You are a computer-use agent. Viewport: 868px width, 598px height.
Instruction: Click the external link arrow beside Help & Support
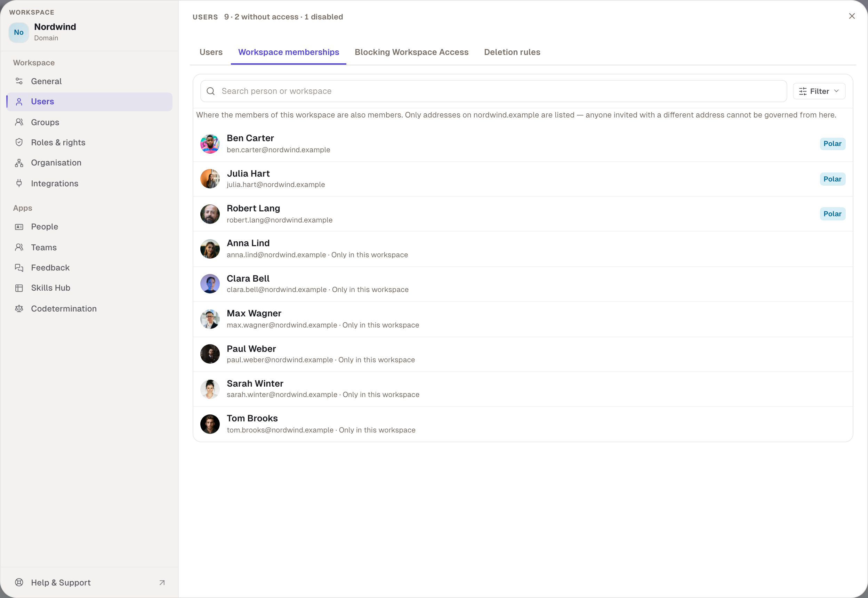tap(162, 583)
